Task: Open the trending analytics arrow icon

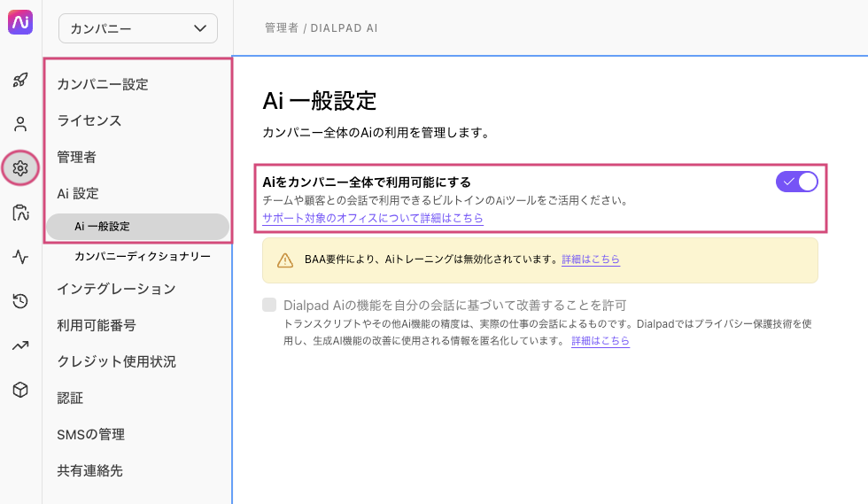Action: pos(20,345)
